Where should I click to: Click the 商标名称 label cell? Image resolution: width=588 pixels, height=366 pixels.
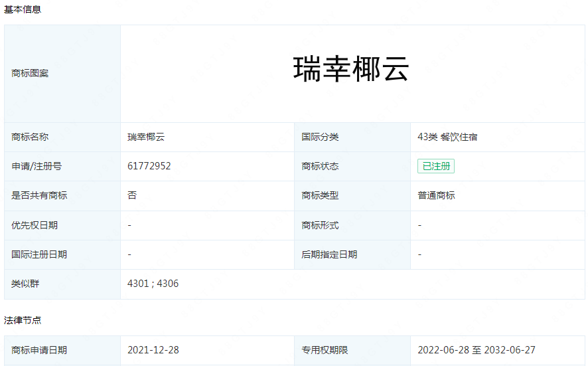(x=62, y=137)
